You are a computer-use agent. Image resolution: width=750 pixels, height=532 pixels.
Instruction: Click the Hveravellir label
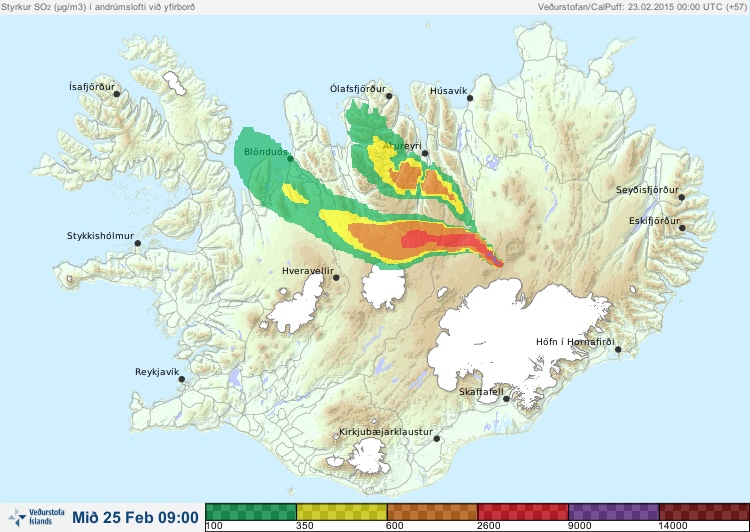coord(308,271)
